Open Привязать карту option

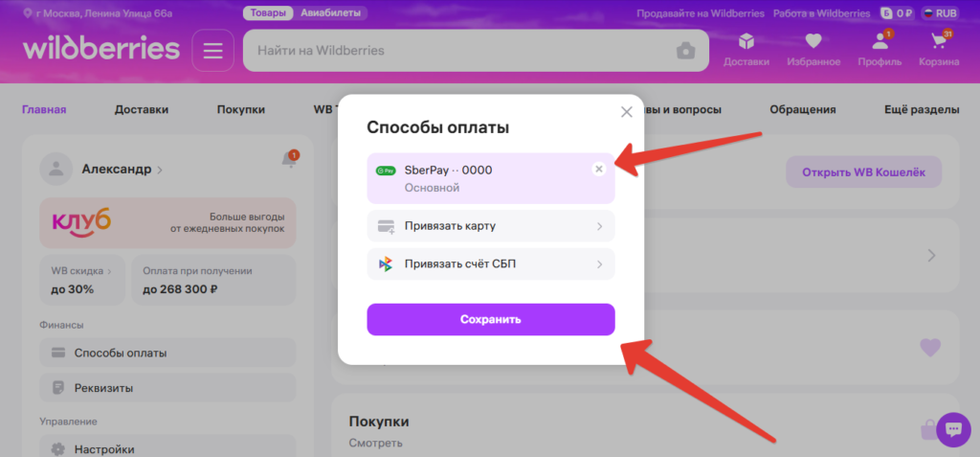[491, 226]
